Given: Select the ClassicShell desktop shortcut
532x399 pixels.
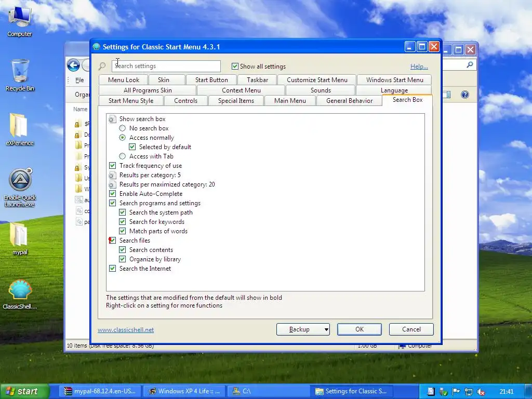Looking at the screenshot, I should (20, 294).
